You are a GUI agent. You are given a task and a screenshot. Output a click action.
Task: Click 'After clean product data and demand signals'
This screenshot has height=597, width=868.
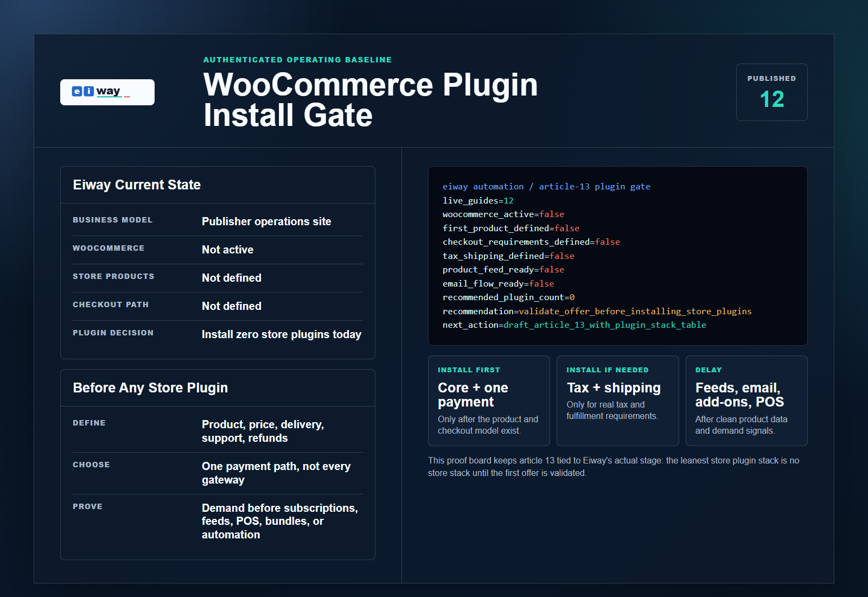[x=742, y=425]
